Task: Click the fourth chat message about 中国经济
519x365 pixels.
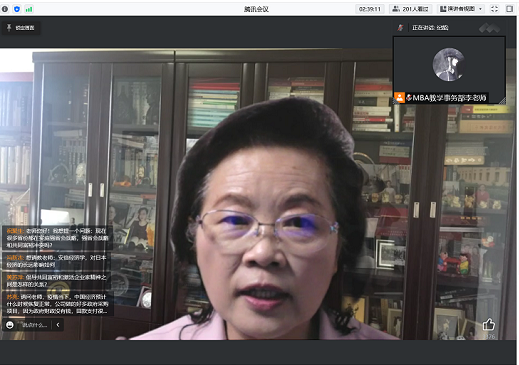Action: [57, 304]
